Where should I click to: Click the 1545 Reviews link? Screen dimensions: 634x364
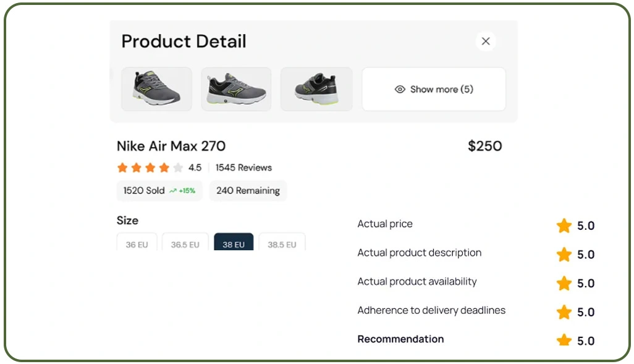click(243, 167)
